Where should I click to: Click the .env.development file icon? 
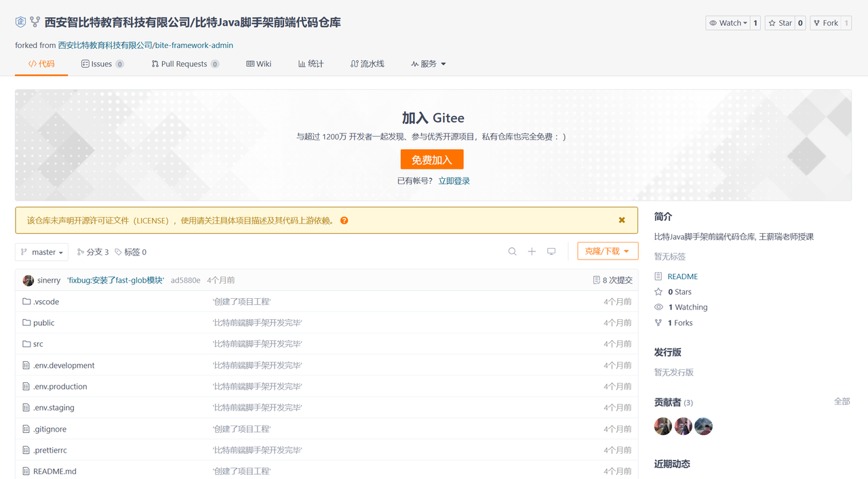[26, 365]
